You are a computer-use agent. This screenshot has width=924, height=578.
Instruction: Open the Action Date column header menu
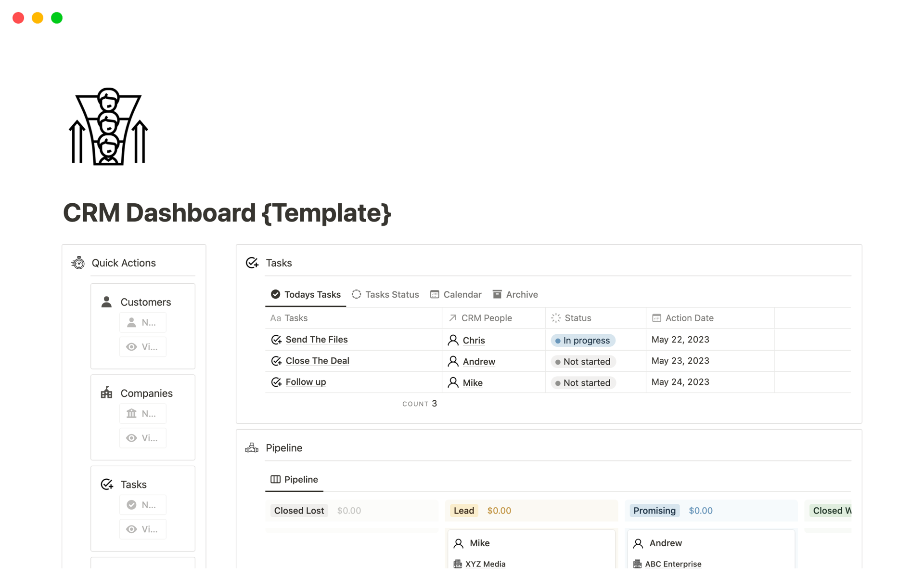point(689,318)
